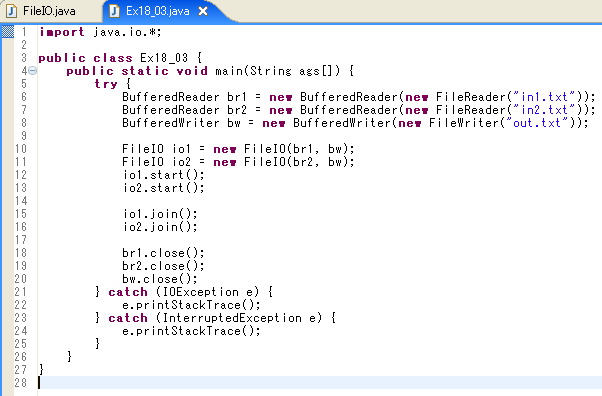The width and height of the screenshot is (602, 396).
Task: Click the "in2.txt" string literal
Action: (545, 110)
